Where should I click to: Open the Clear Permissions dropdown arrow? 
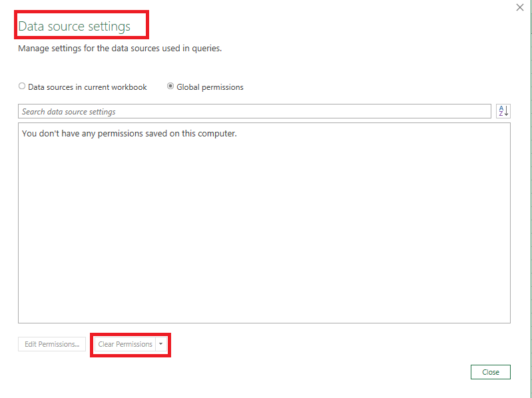[x=161, y=344]
